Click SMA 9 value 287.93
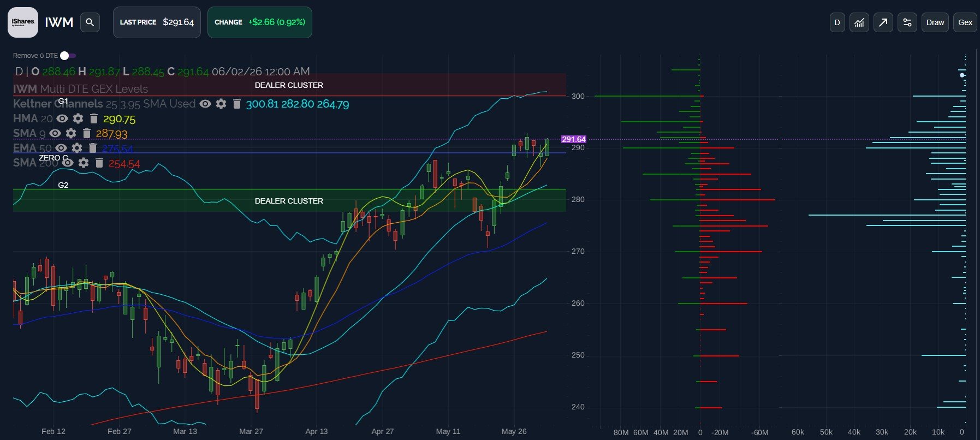This screenshot has width=980, height=440. (x=111, y=134)
